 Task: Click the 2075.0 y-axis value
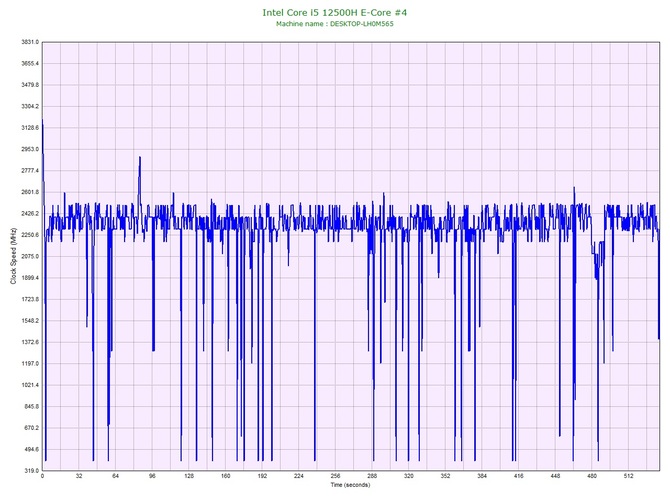(30, 256)
